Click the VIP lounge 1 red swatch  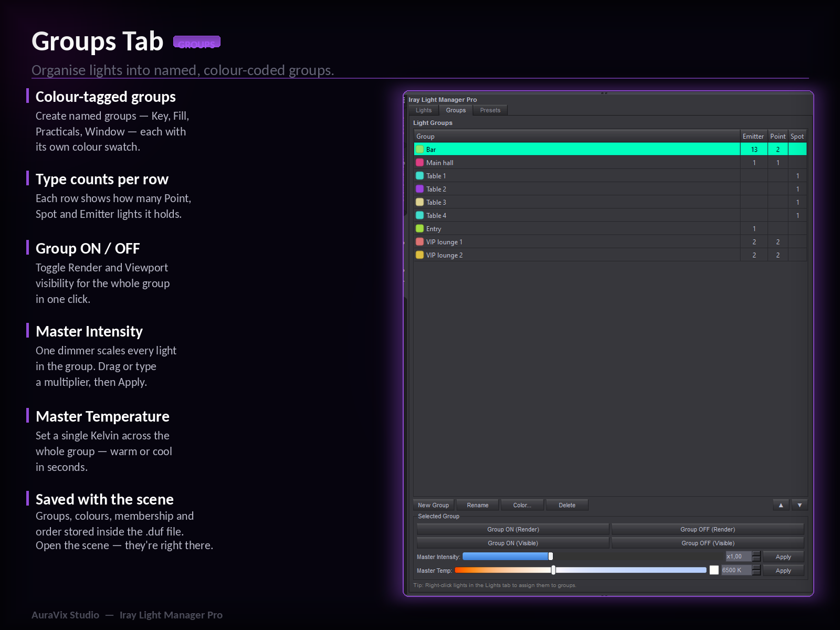[419, 242]
